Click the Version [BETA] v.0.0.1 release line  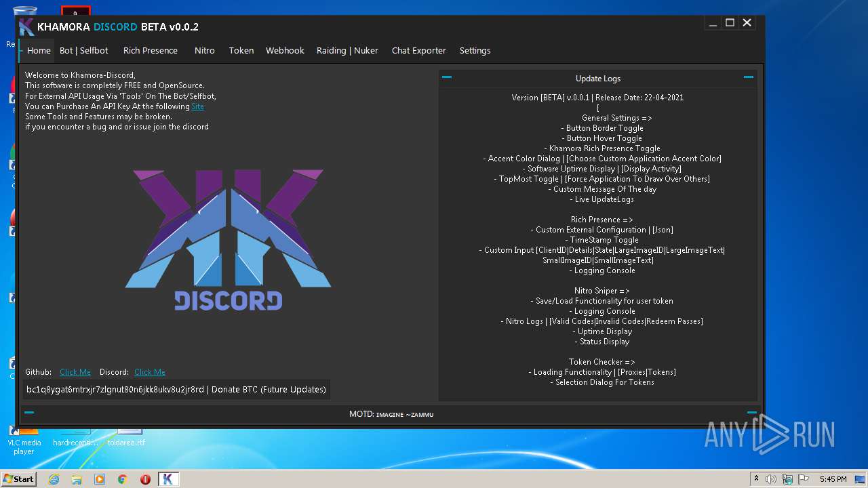597,98
